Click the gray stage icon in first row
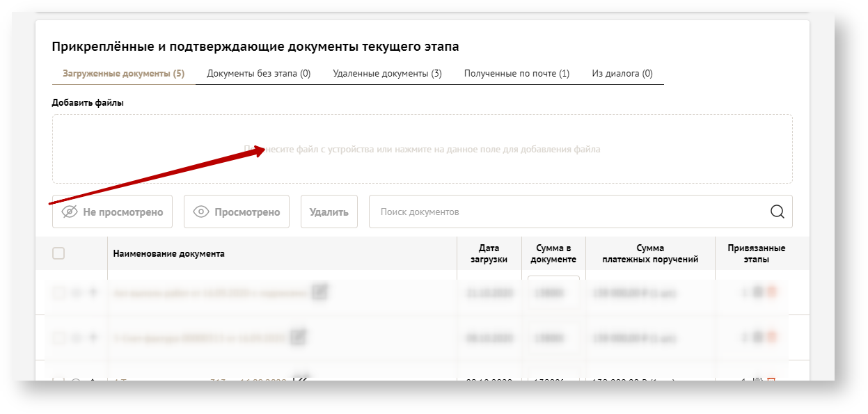 (x=758, y=293)
